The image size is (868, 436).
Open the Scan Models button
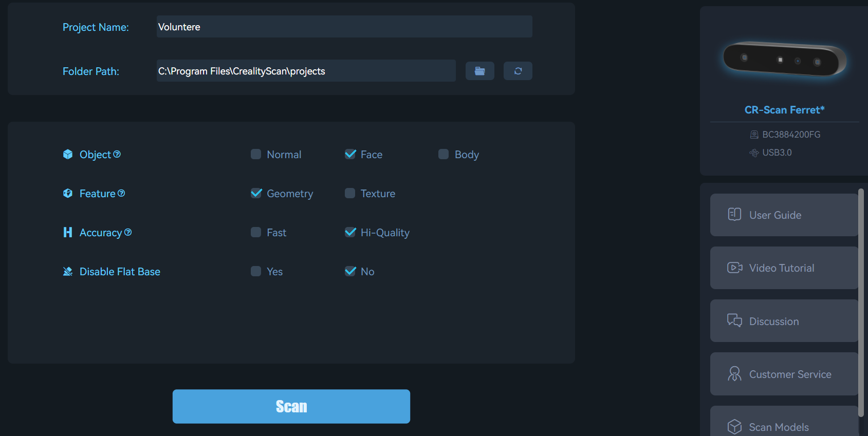[x=784, y=421]
